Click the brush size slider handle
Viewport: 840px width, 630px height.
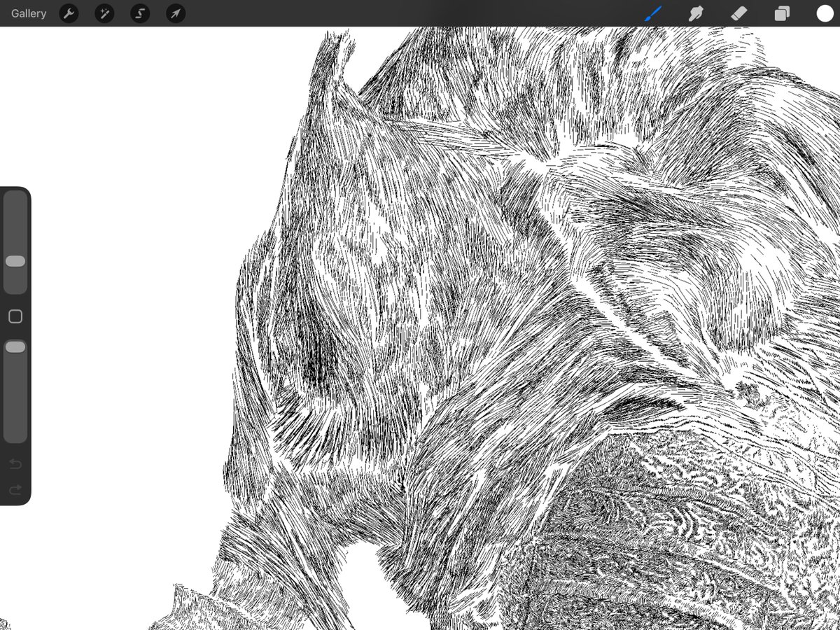pyautogui.click(x=15, y=261)
